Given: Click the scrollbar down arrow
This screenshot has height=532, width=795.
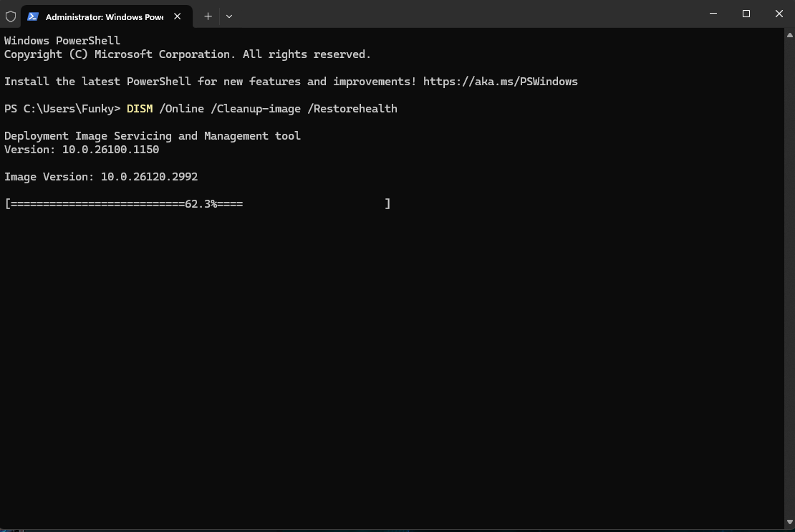Looking at the screenshot, I should (x=790, y=522).
